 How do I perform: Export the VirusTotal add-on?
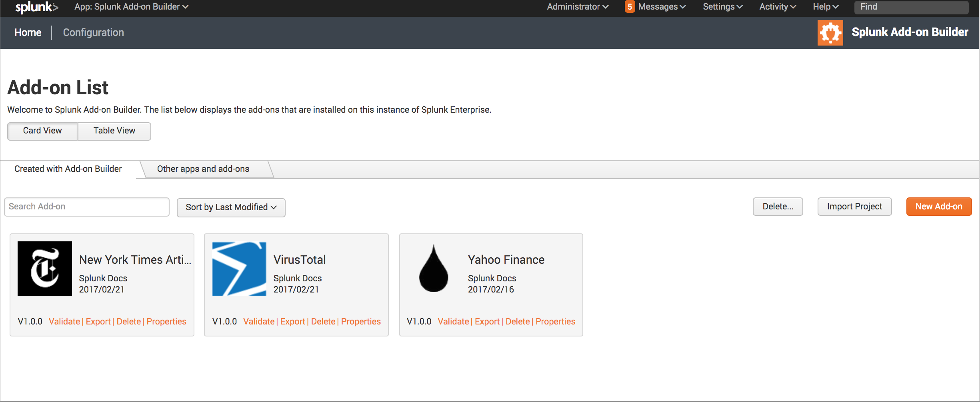point(293,321)
